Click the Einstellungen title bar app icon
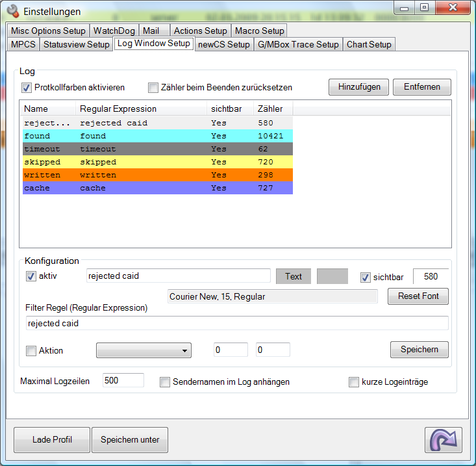 click(x=12, y=10)
